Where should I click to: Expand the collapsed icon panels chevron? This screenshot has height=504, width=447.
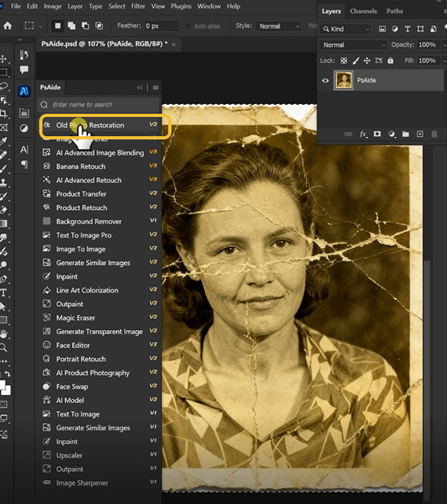coord(19,39)
